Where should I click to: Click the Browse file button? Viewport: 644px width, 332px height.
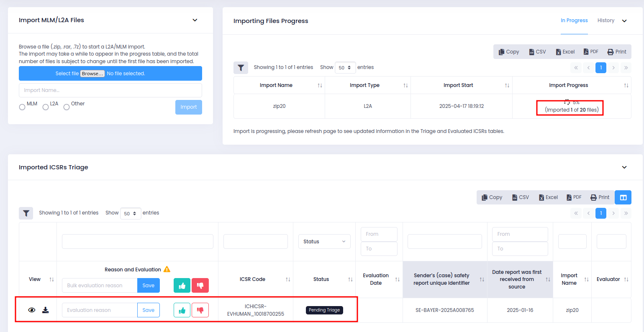click(92, 74)
